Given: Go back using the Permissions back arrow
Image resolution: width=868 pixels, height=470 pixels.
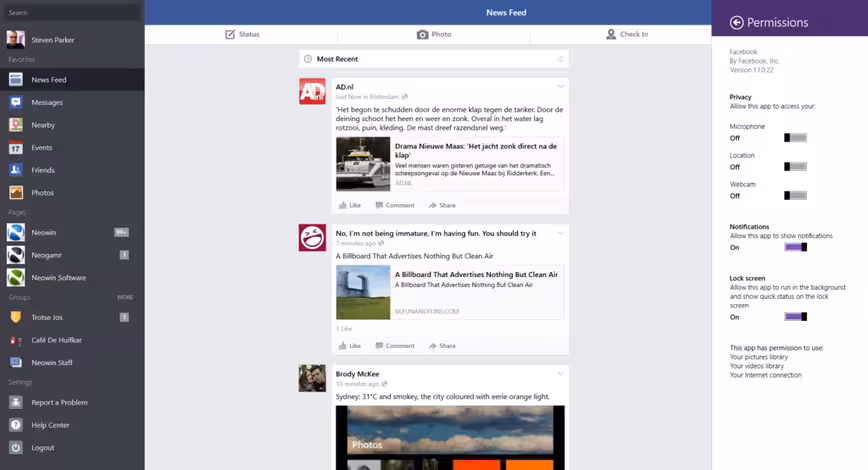Looking at the screenshot, I should coord(736,22).
